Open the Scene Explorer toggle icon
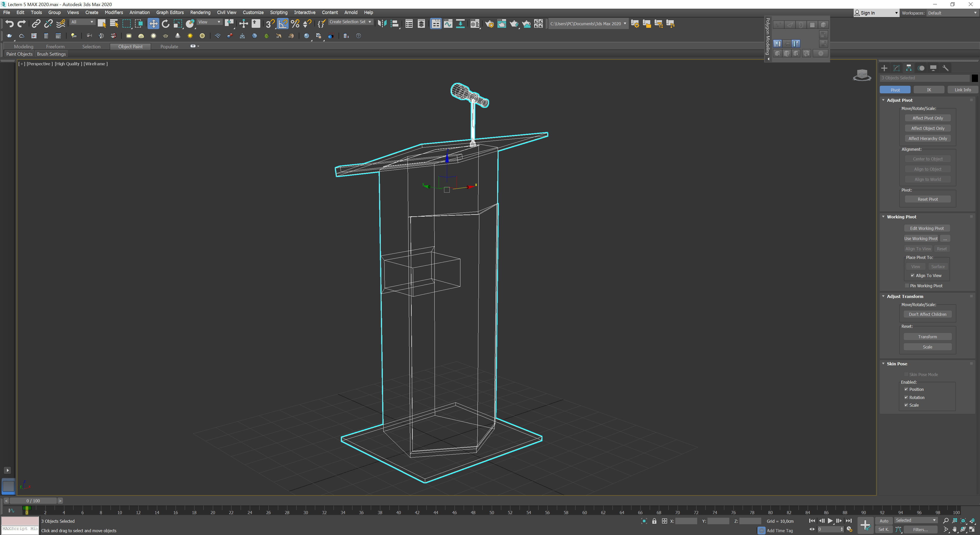This screenshot has width=980, height=535. (409, 23)
